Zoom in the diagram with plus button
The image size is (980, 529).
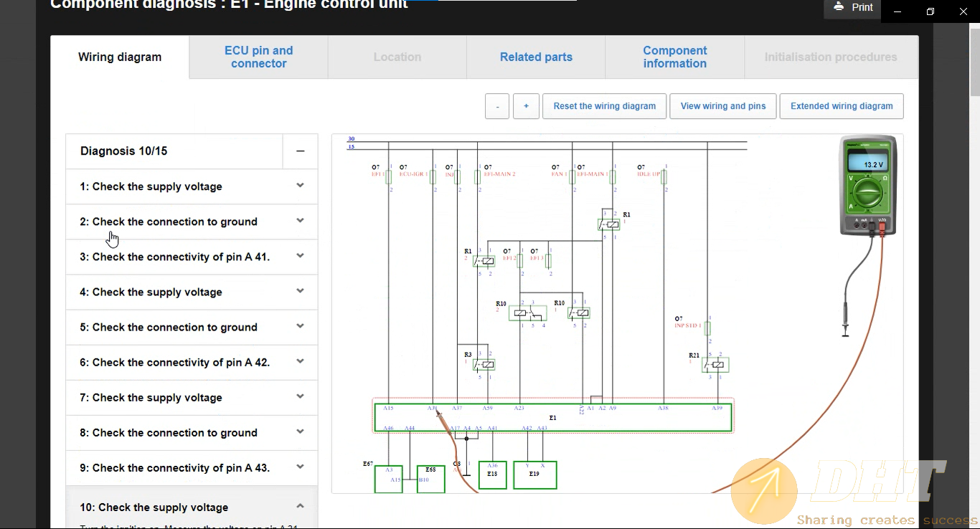pyautogui.click(x=526, y=106)
